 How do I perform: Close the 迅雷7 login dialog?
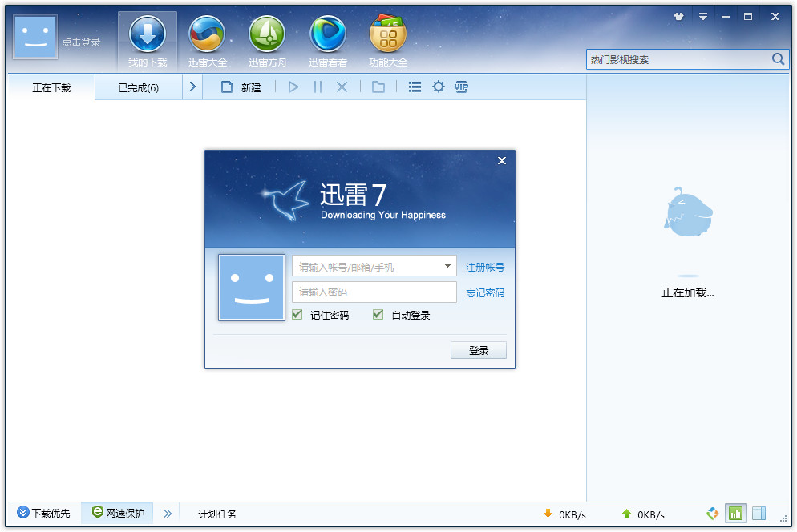502,160
